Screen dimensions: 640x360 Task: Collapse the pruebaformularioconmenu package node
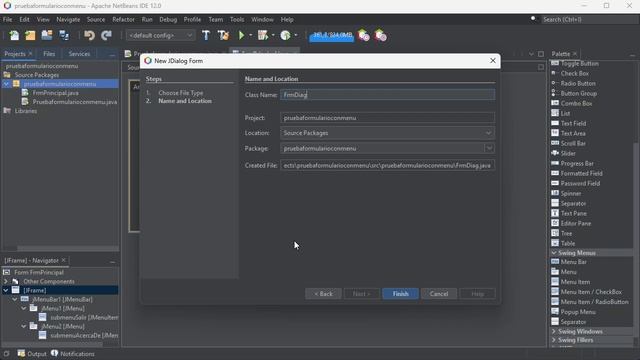6,84
